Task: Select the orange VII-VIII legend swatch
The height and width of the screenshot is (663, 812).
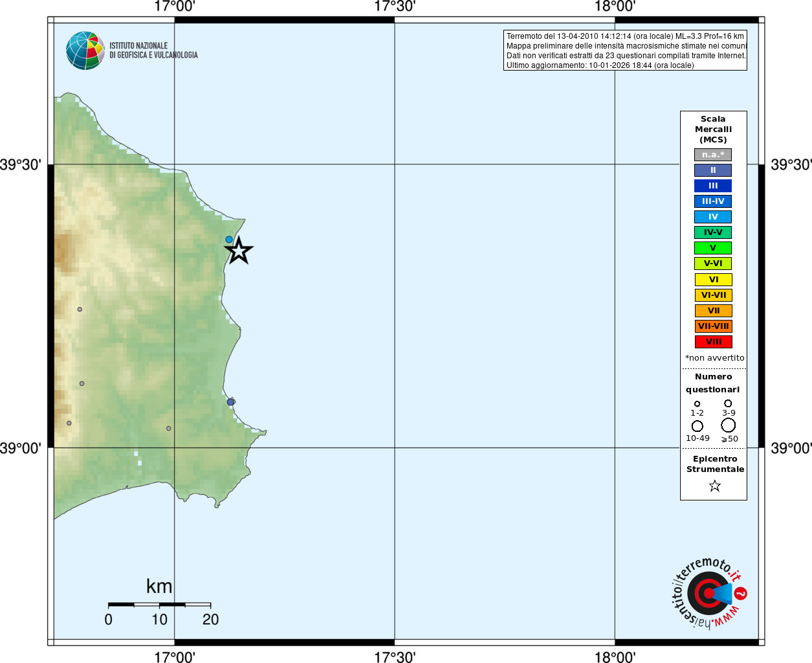Action: click(x=713, y=326)
